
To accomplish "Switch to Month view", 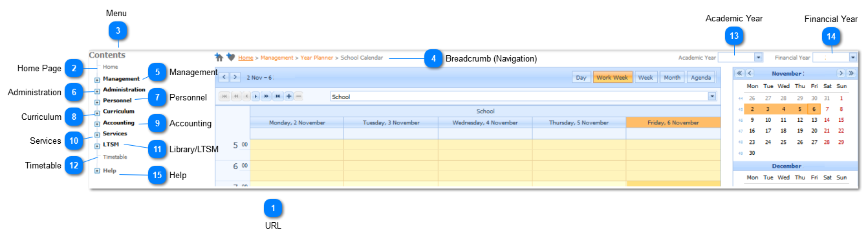I will tap(671, 78).
